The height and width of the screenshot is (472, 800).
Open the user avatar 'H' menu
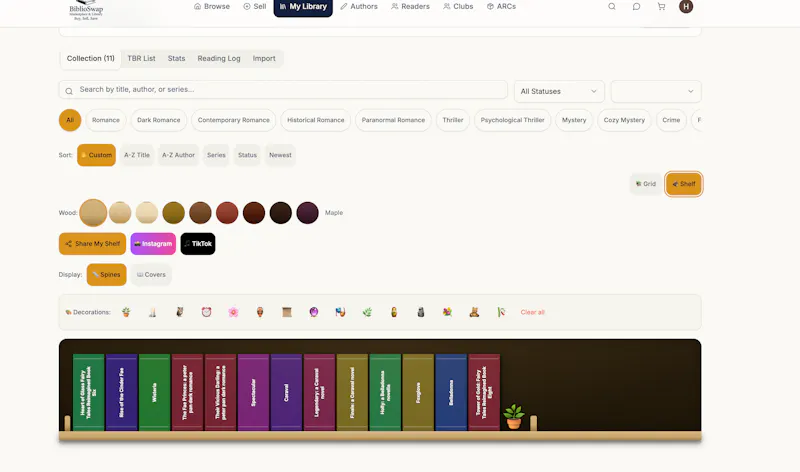[686, 7]
